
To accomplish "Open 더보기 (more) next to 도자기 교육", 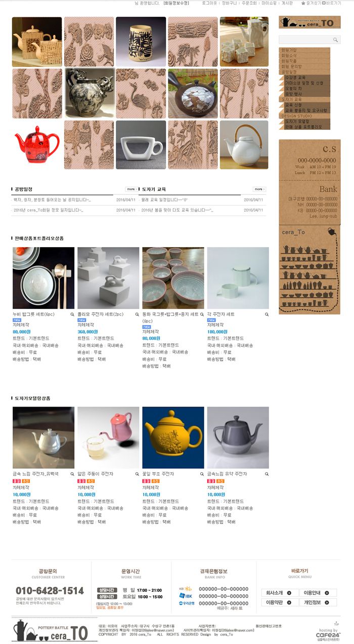I will pyautogui.click(x=259, y=189).
